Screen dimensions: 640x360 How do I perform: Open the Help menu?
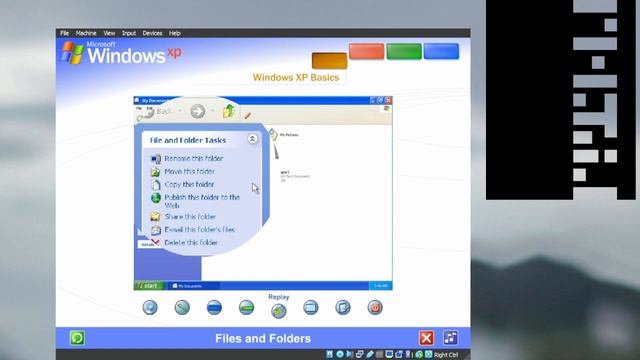click(x=175, y=33)
